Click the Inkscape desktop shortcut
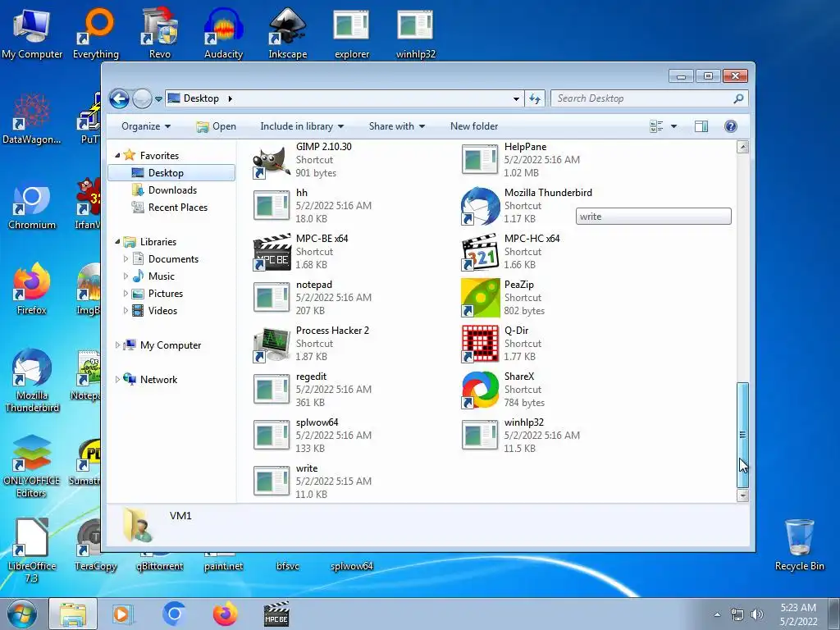The image size is (840, 630). (x=288, y=33)
